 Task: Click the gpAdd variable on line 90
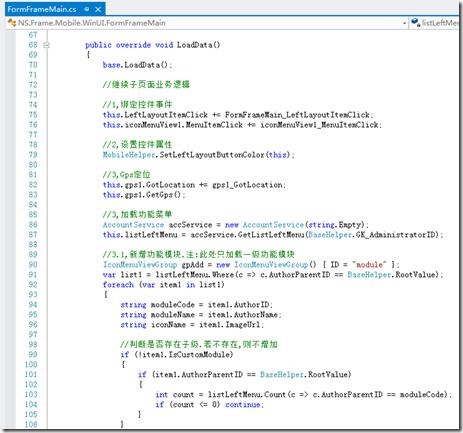pyautogui.click(x=192, y=265)
